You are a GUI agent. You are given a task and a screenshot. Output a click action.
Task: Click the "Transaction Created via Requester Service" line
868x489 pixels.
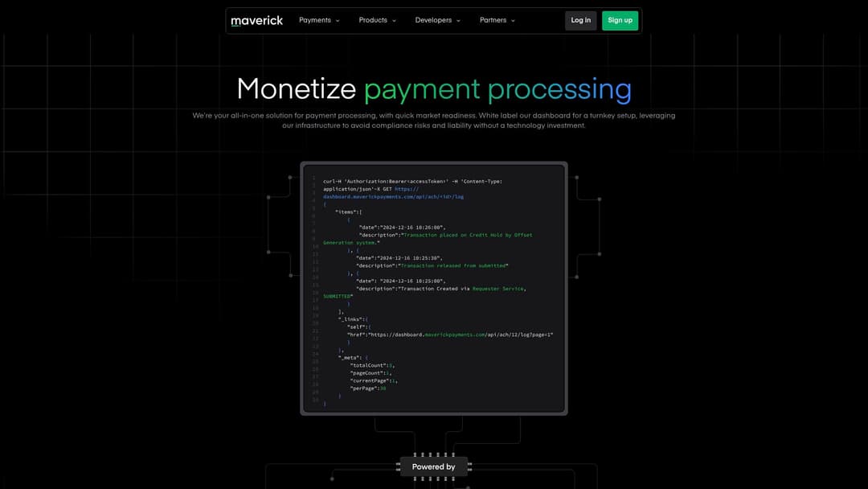[x=440, y=289]
